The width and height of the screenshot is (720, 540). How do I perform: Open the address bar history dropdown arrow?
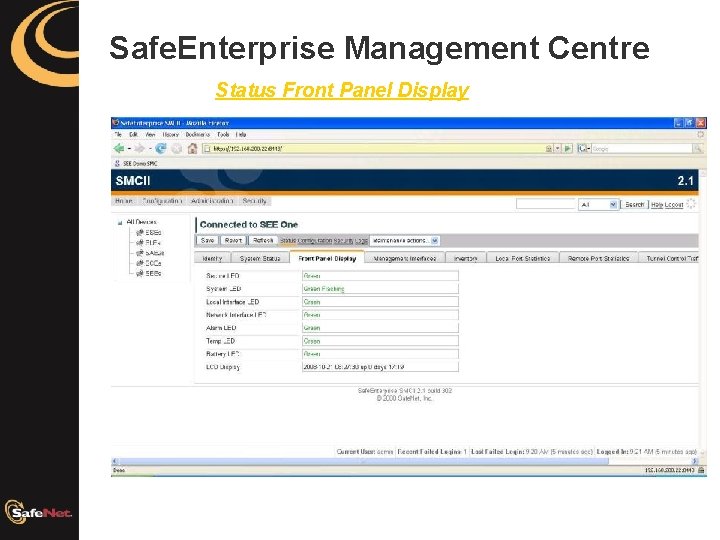557,148
